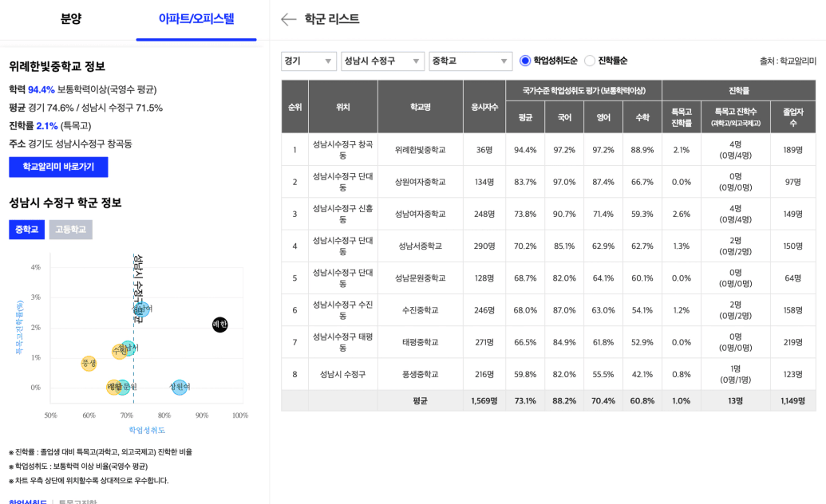Click the 성남여자중학교 name in the table
Screen dimensions: 826x504
pyautogui.click(x=421, y=215)
